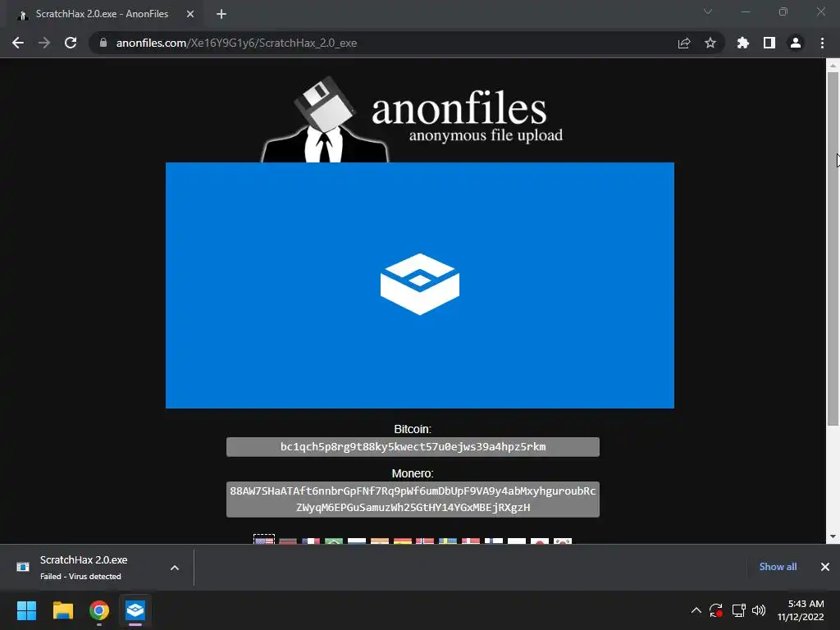Open the Windows Start menu
This screenshot has width=840, height=630.
(x=26, y=610)
